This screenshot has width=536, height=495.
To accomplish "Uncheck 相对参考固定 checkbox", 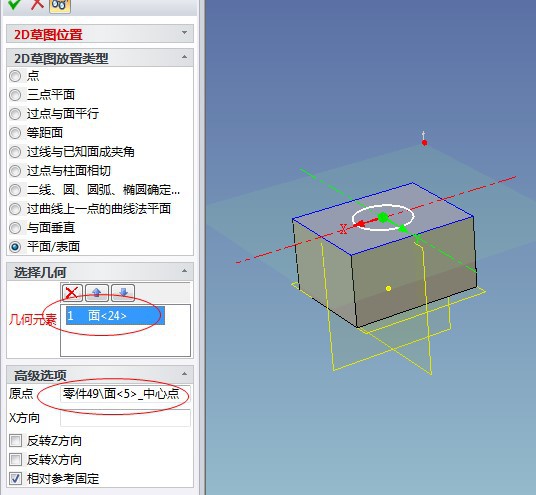I will pyautogui.click(x=16, y=479).
